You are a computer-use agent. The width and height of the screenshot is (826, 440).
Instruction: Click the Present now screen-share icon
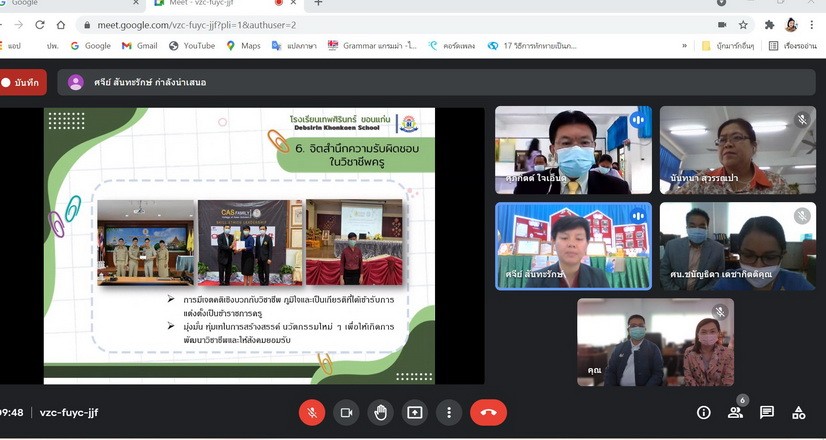click(x=414, y=412)
